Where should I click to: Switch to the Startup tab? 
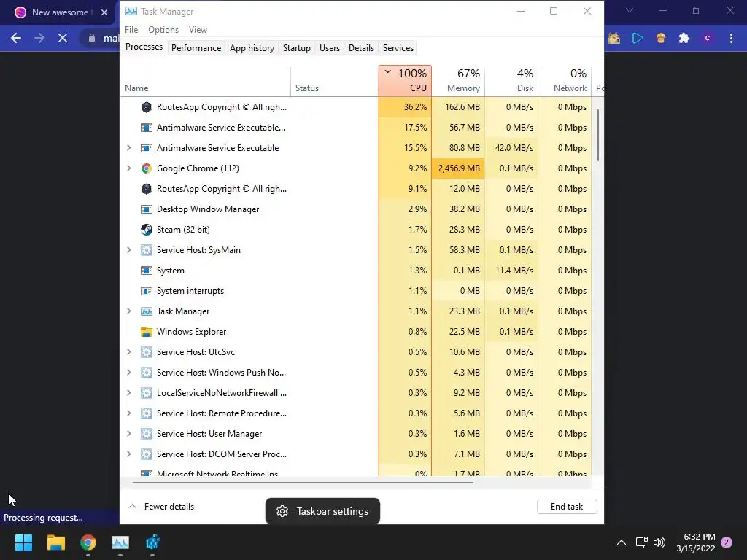click(297, 48)
